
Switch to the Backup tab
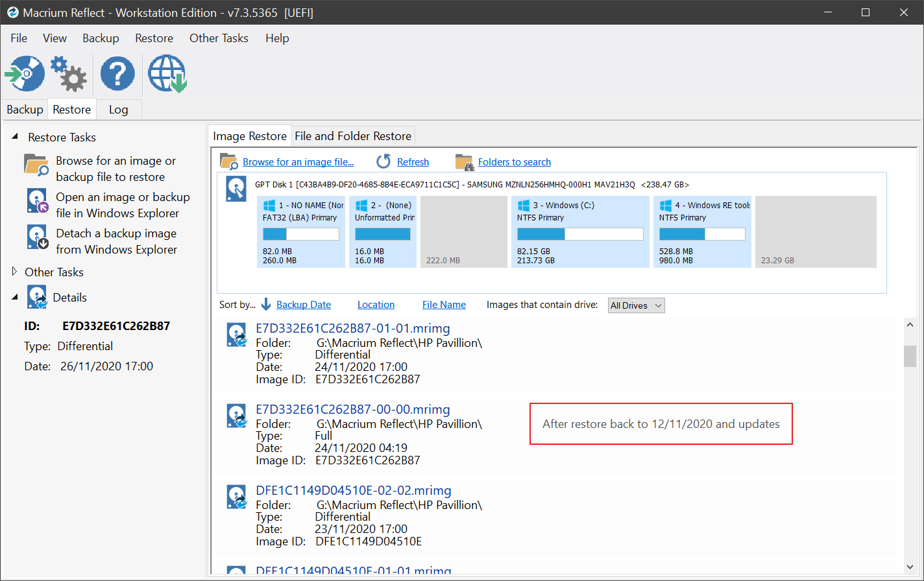pyautogui.click(x=25, y=110)
